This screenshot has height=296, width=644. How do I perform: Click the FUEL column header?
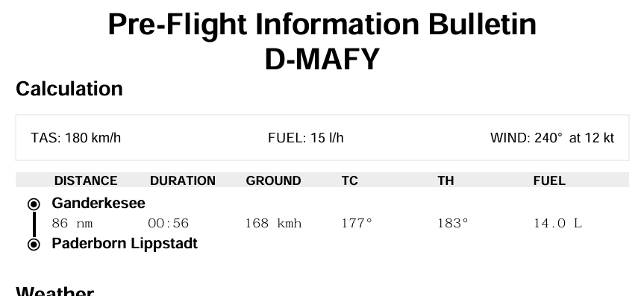click(x=549, y=180)
